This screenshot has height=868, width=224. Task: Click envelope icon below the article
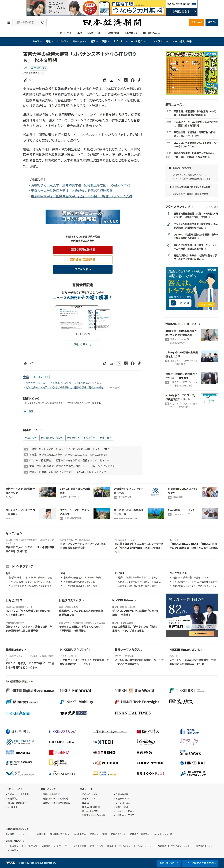(x=111, y=364)
